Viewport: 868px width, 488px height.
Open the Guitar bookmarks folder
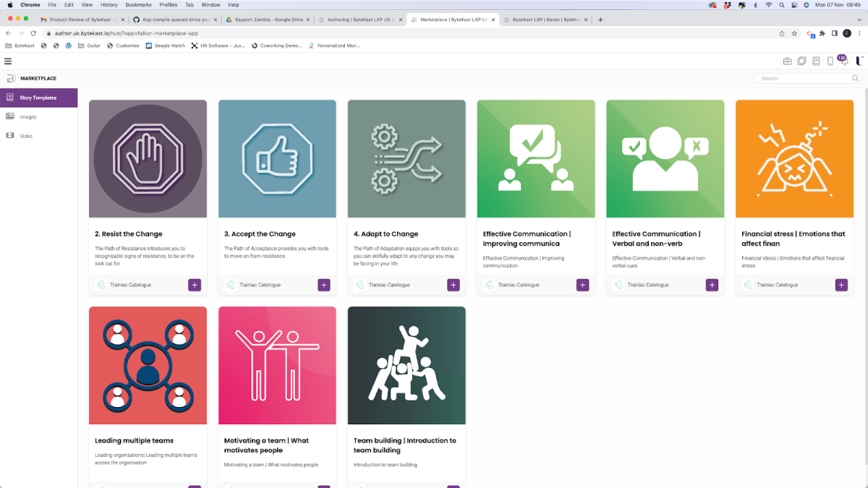[89, 46]
